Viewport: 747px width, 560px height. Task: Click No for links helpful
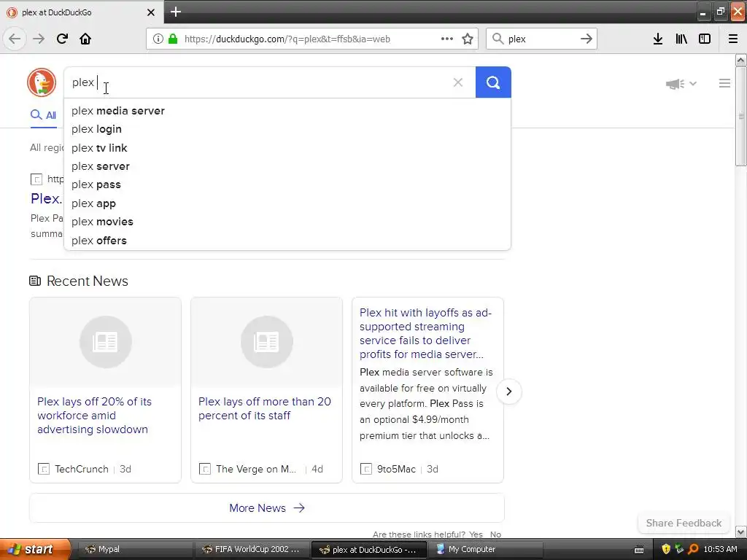tap(495, 534)
